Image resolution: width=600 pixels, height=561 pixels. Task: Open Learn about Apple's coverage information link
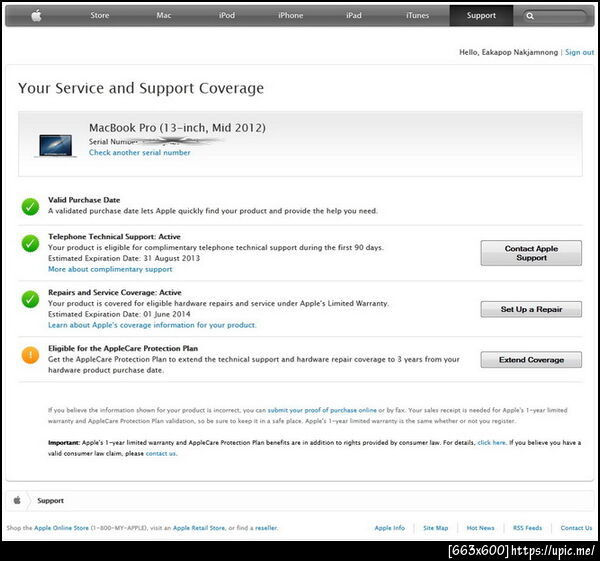pos(152,325)
